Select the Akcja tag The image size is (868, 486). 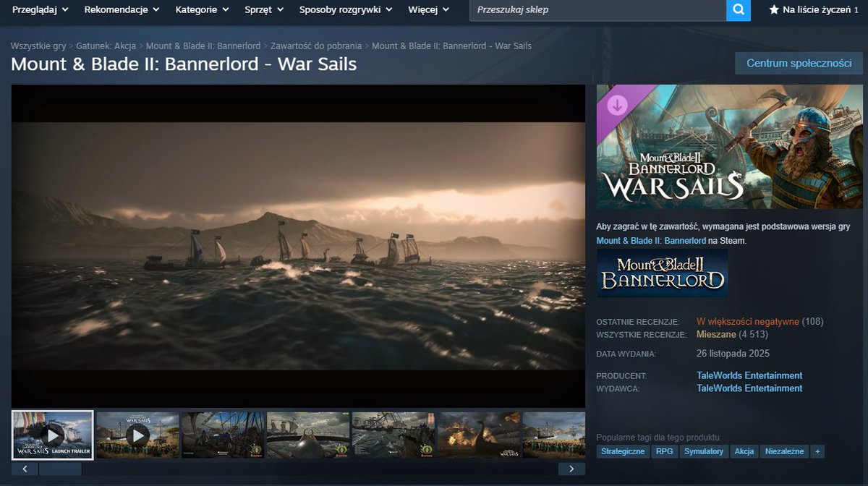tap(744, 451)
